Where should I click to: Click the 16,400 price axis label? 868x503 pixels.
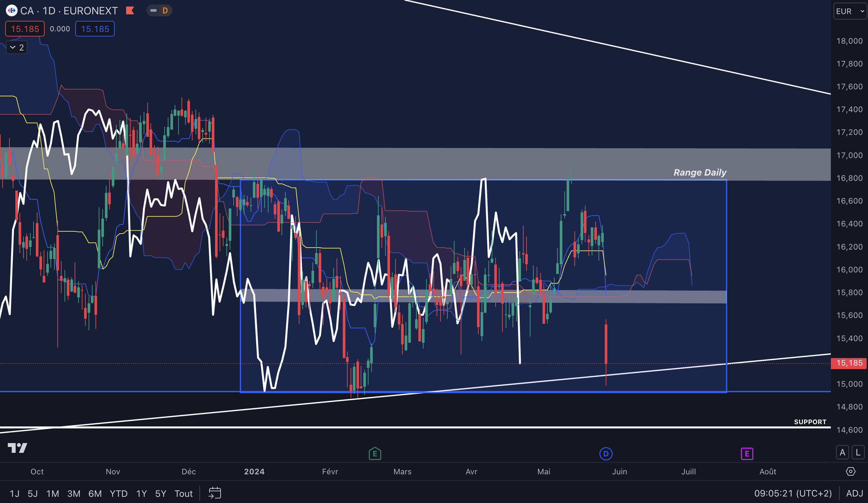click(849, 224)
